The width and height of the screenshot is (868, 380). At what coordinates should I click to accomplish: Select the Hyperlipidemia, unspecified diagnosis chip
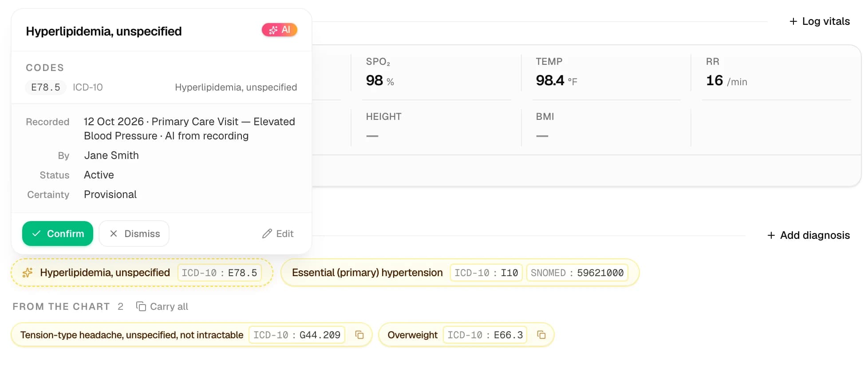[142, 273]
